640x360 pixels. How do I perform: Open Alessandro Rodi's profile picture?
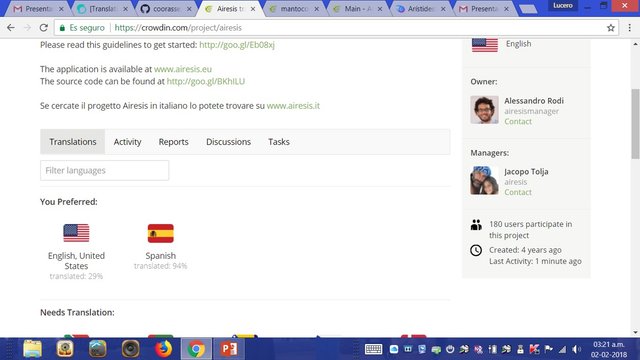484,110
